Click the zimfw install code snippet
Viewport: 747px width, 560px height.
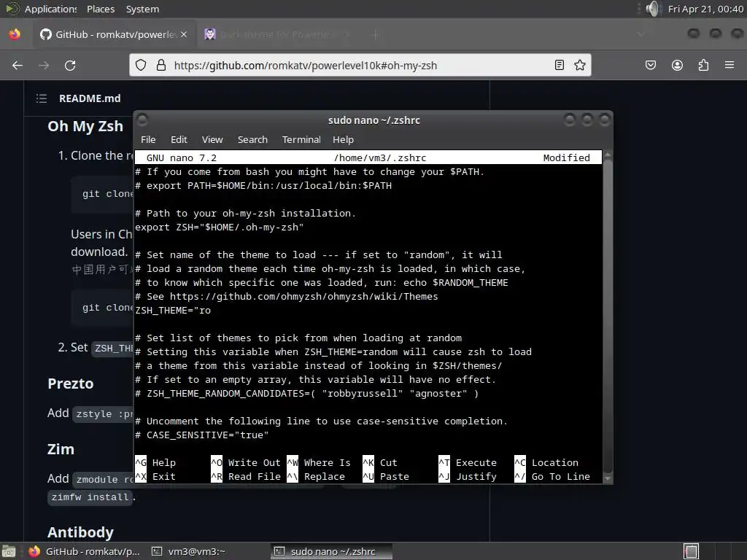coord(90,497)
